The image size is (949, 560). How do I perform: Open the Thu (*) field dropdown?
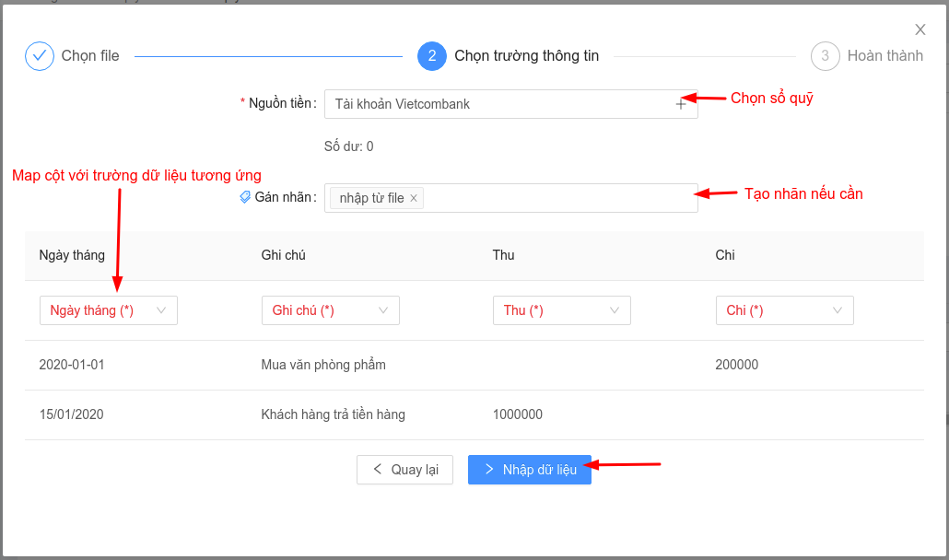tap(562, 310)
